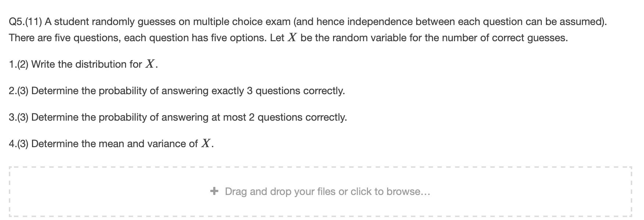
Task: Click part 3 about at most 2 correct
Action: 178,117
